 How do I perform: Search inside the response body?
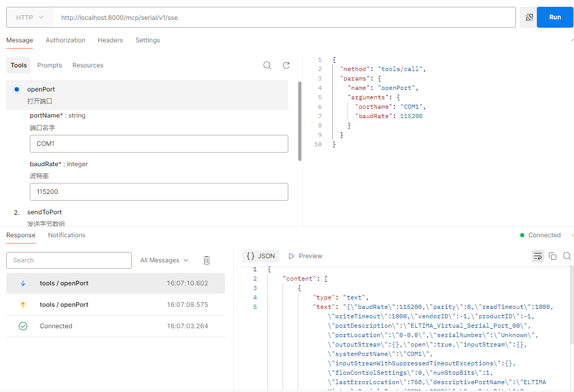pyautogui.click(x=567, y=256)
